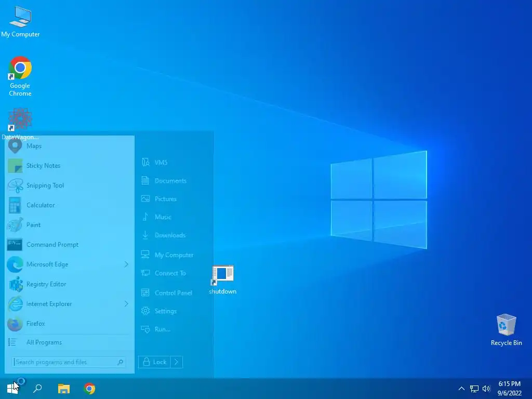
Task: Launch Google Chrome from taskbar
Action: pyautogui.click(x=89, y=389)
